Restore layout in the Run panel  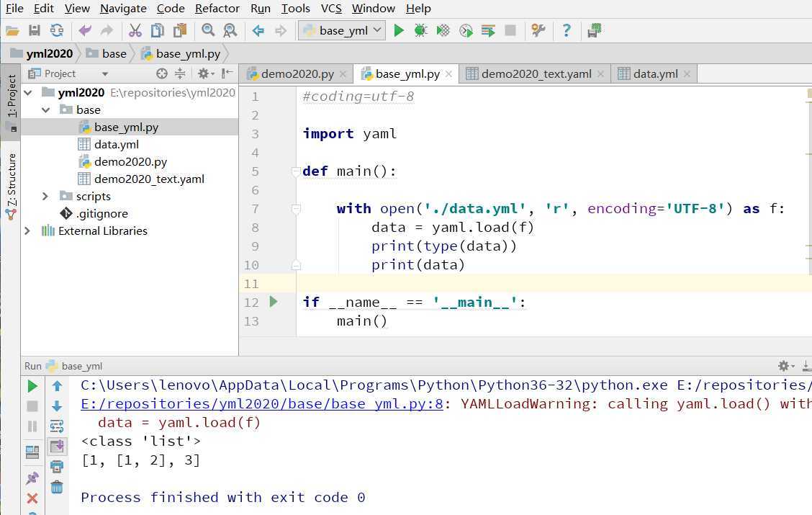[x=32, y=452]
